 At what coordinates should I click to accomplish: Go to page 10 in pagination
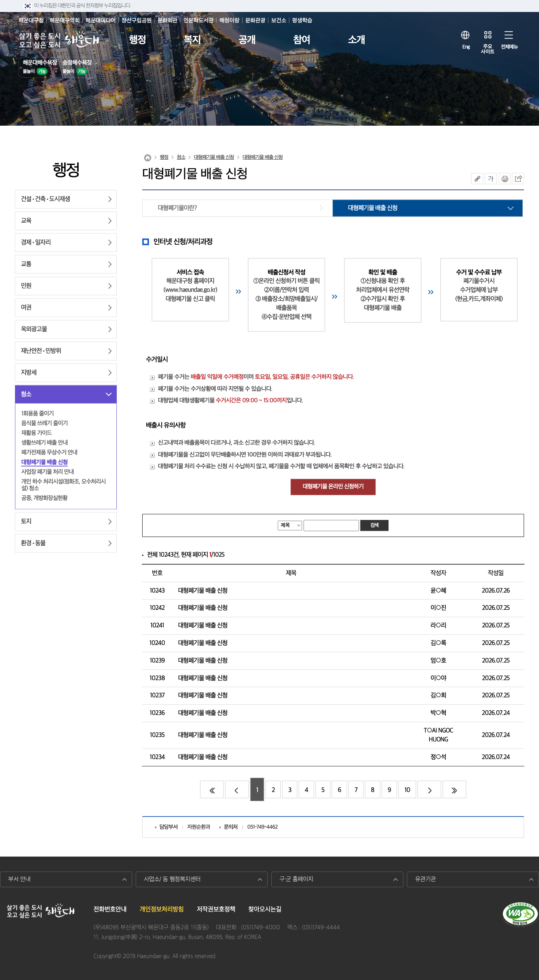click(407, 790)
